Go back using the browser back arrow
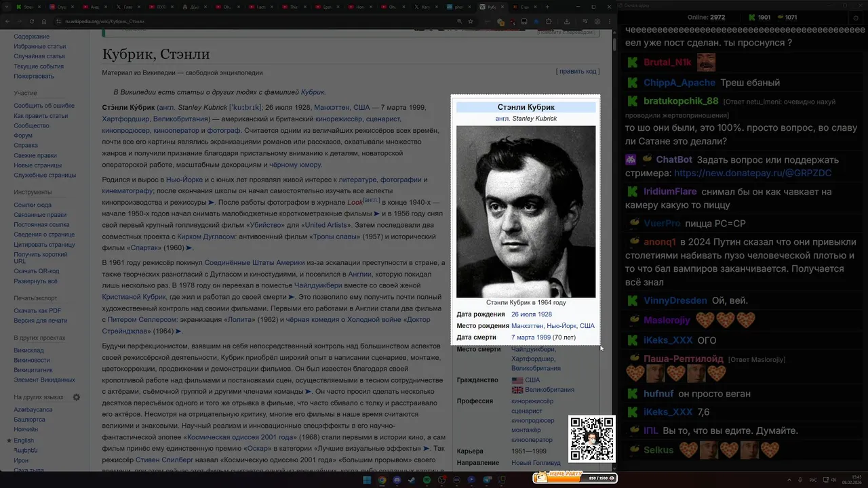Screen dimensions: 868x488 click(8, 21)
